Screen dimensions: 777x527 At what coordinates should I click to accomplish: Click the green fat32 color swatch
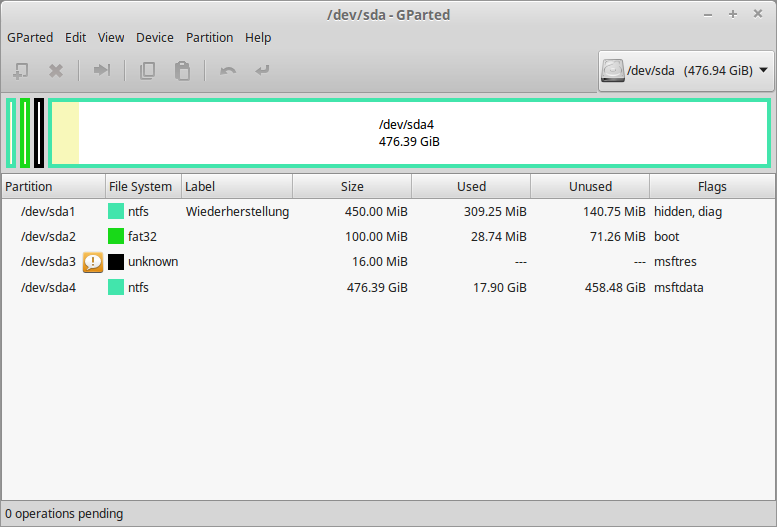[115, 236]
